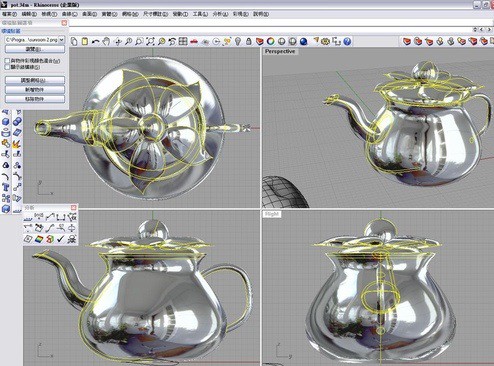
Task: Click the 移除物件 button
Action: (35, 99)
